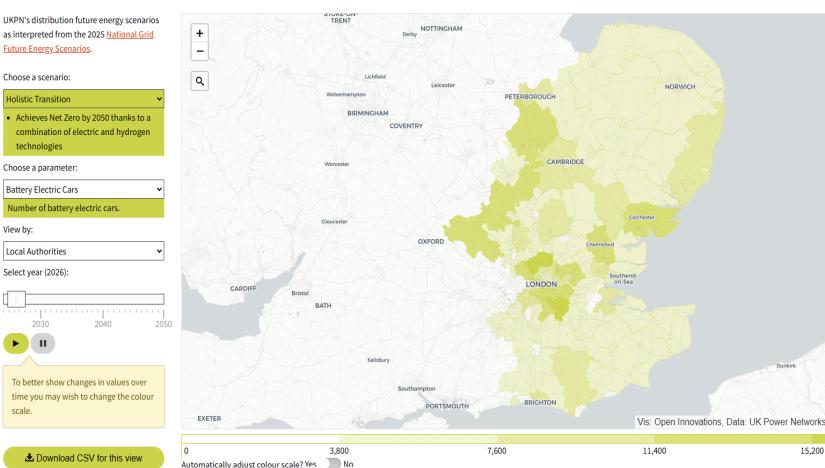
Task: Click the darkest colour scale segment
Action: click(x=818, y=439)
